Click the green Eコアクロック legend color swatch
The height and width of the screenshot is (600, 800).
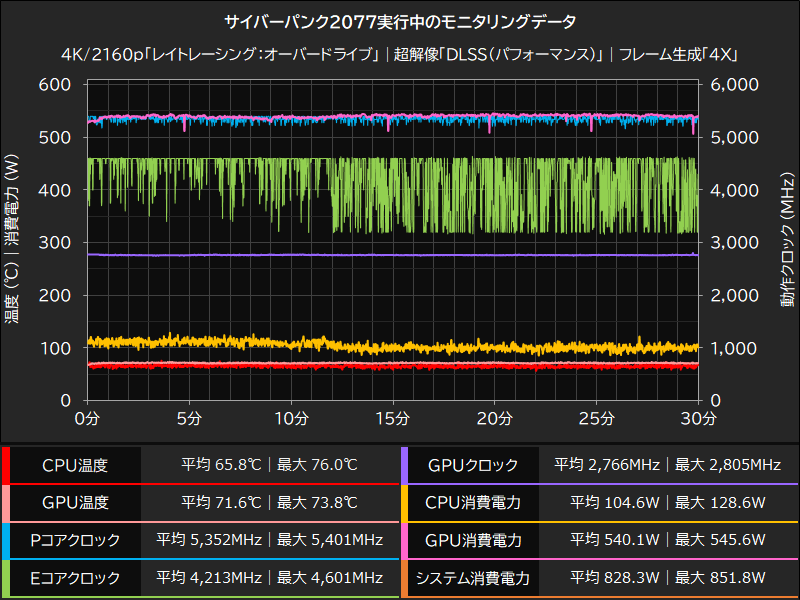tap(5, 577)
